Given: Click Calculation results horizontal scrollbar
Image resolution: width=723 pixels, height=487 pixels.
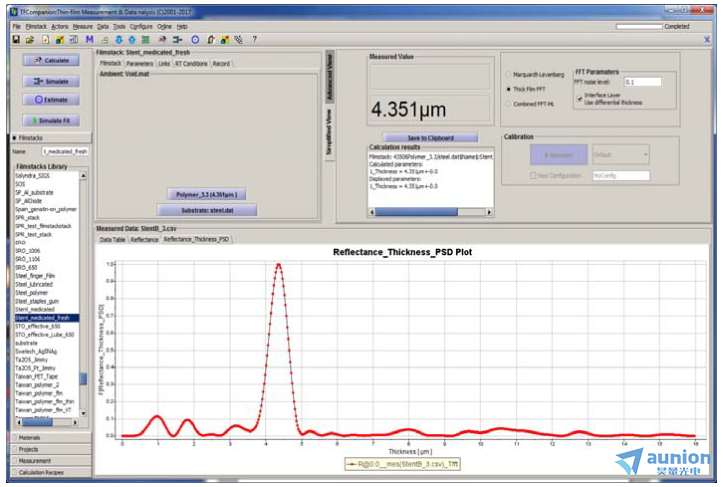Looking at the screenshot, I should 430,212.
